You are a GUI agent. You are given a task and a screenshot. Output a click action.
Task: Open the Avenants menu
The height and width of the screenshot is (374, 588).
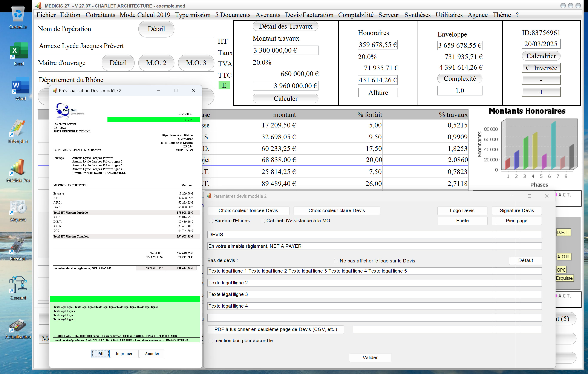(268, 15)
